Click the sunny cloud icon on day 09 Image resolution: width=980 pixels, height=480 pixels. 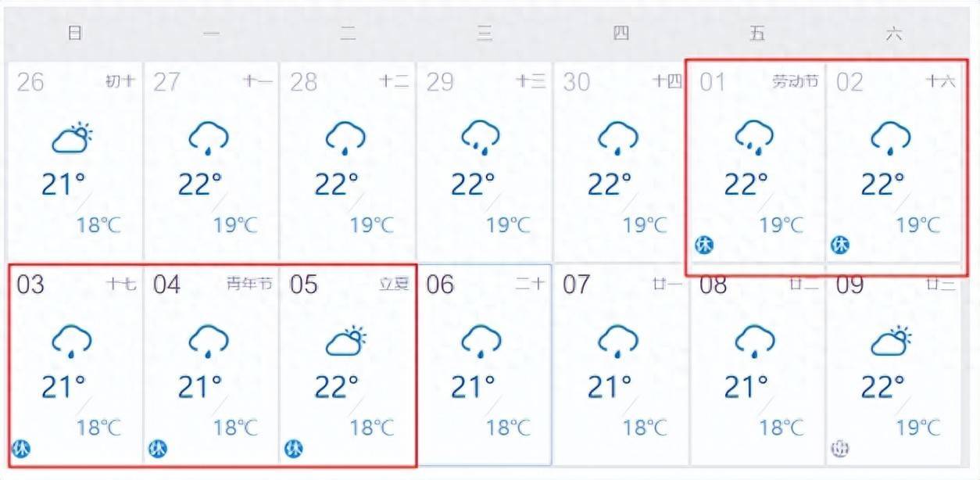click(891, 341)
